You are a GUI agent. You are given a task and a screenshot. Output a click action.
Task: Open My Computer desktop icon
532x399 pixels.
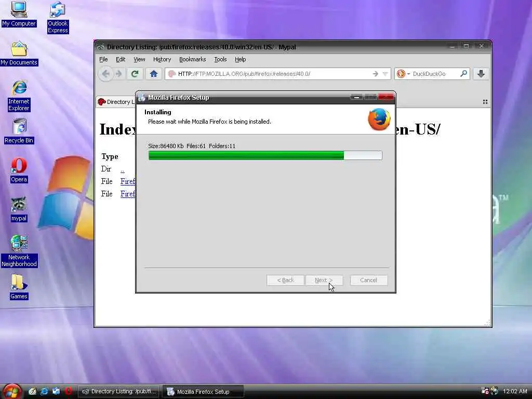click(x=19, y=14)
